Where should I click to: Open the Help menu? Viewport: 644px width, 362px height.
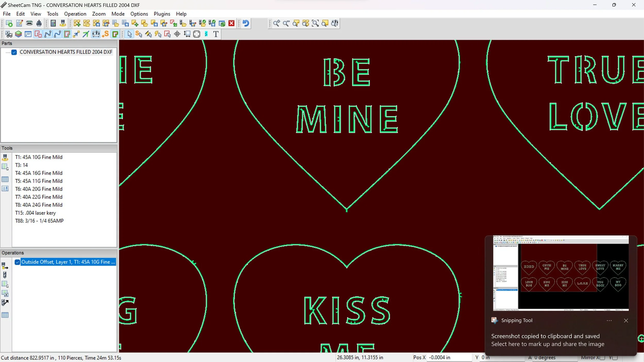click(x=181, y=14)
